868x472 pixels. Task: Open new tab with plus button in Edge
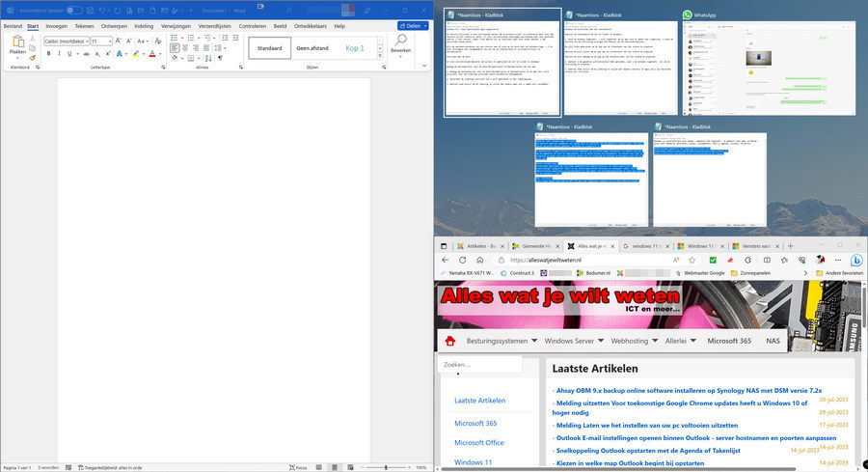pyautogui.click(x=791, y=246)
